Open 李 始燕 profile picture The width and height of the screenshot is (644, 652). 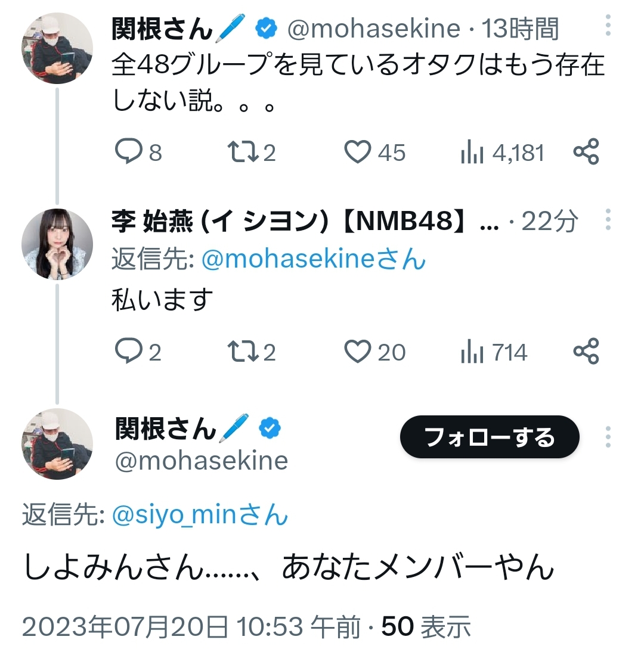(x=57, y=244)
